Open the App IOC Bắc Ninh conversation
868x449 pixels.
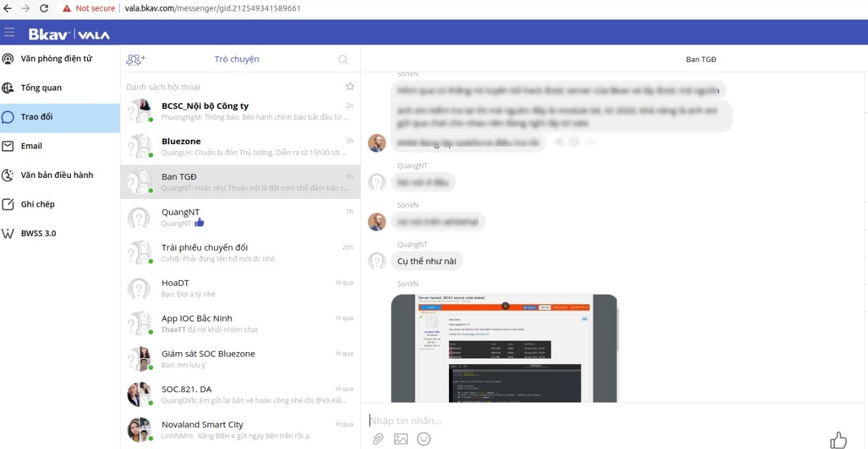coord(240,323)
